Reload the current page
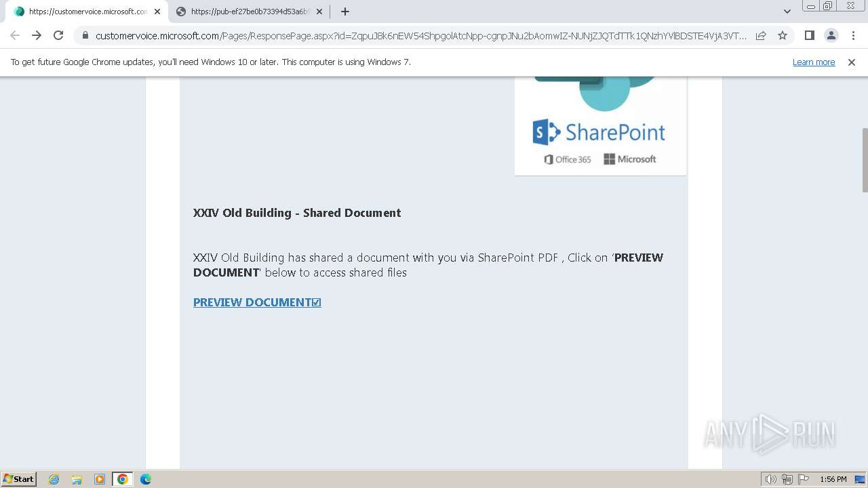This screenshot has height=488, width=868. (x=58, y=35)
